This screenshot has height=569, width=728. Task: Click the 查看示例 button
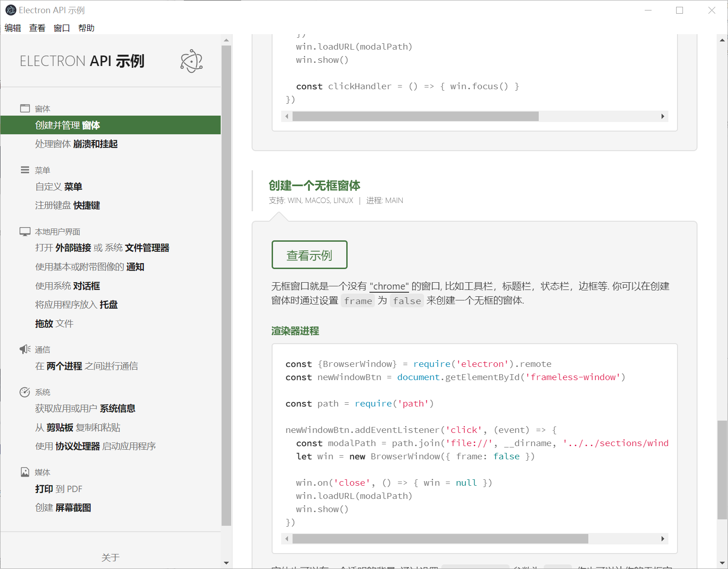[309, 255]
